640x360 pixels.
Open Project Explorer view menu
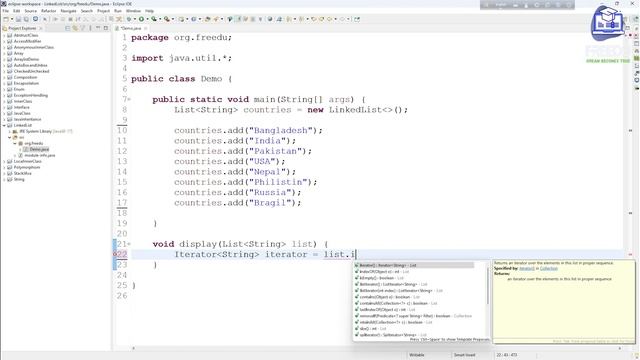point(90,28)
